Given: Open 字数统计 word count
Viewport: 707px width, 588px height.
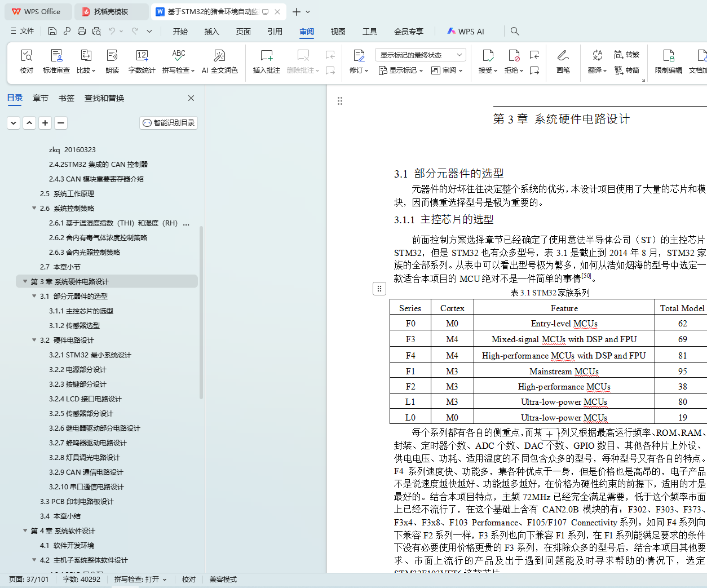Looking at the screenshot, I should tap(142, 61).
